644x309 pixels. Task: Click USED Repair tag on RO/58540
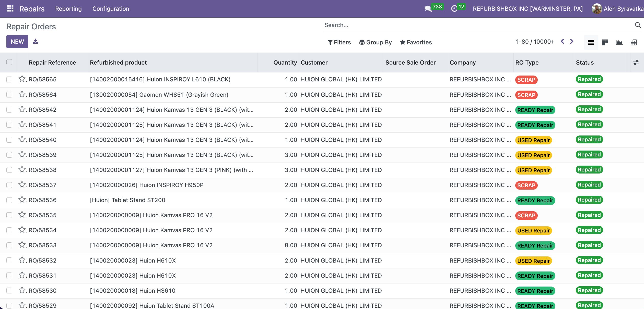(533, 140)
